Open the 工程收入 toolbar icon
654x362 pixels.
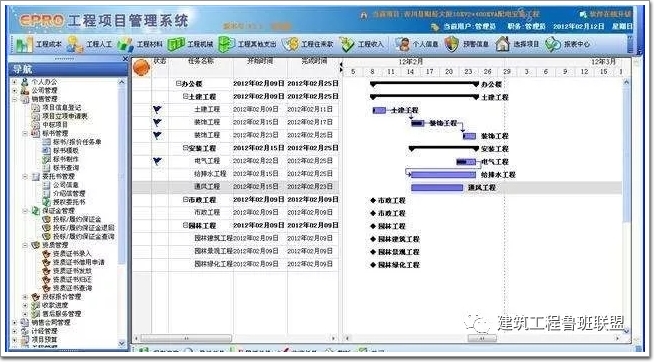pyautogui.click(x=347, y=44)
